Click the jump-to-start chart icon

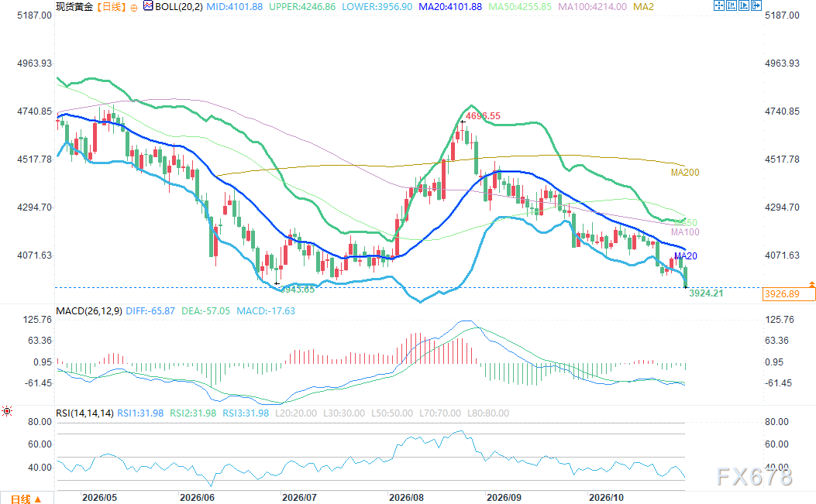click(732, 5)
